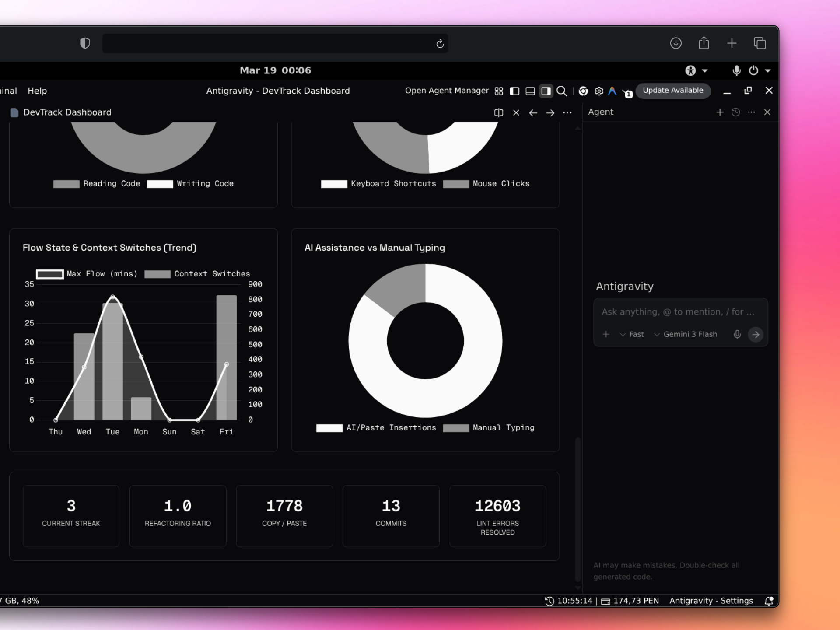Open the Help menu
The height and width of the screenshot is (630, 840).
pos(37,91)
